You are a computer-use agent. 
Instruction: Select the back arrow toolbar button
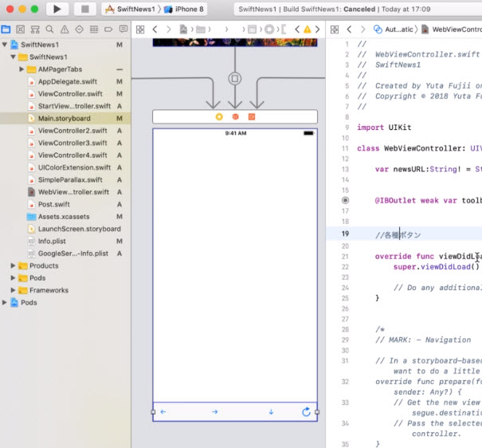tap(163, 411)
